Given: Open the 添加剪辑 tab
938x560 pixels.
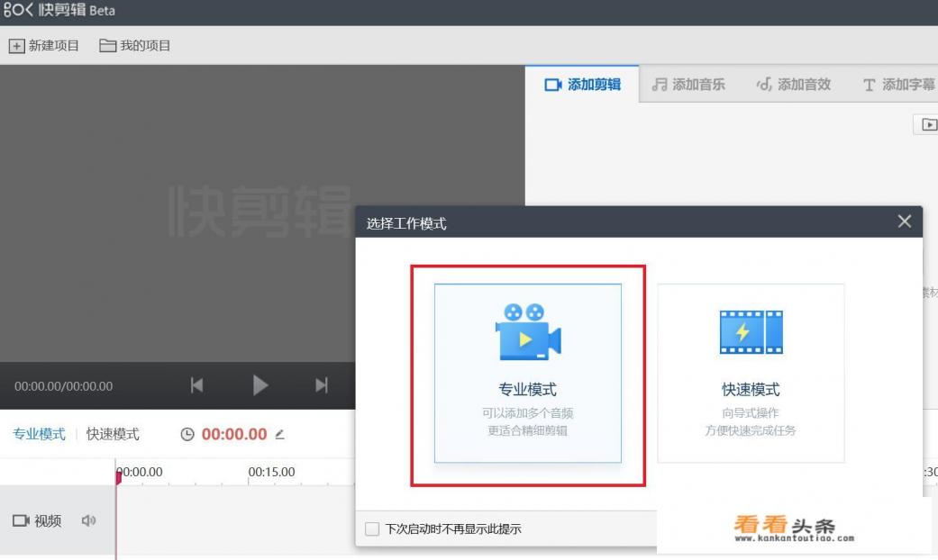Looking at the screenshot, I should pos(583,85).
